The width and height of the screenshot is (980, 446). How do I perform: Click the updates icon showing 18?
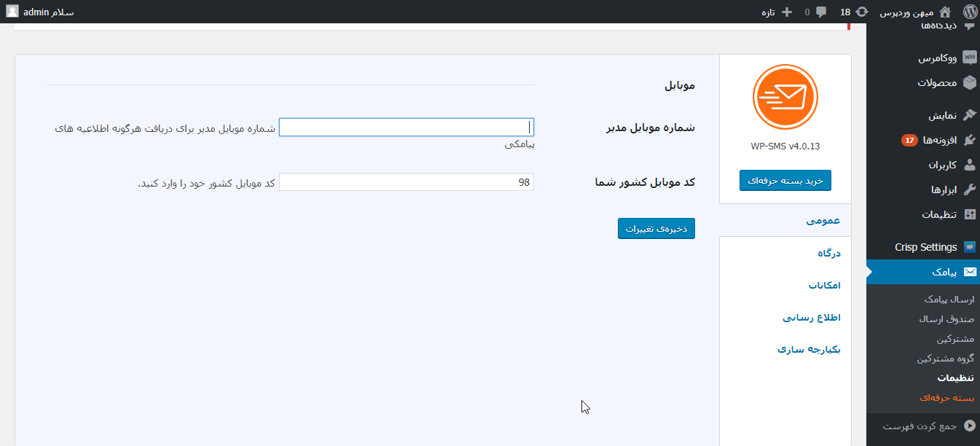(x=862, y=12)
